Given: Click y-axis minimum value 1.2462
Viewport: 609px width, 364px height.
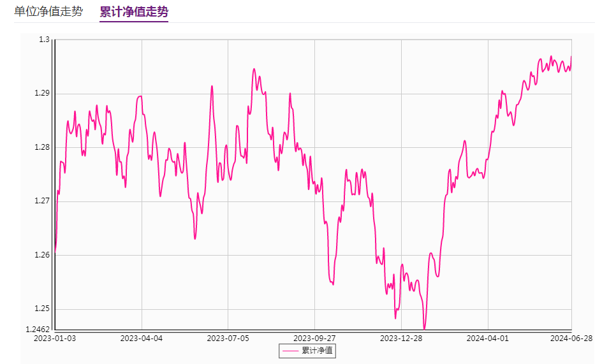Looking at the screenshot, I should [38, 330].
